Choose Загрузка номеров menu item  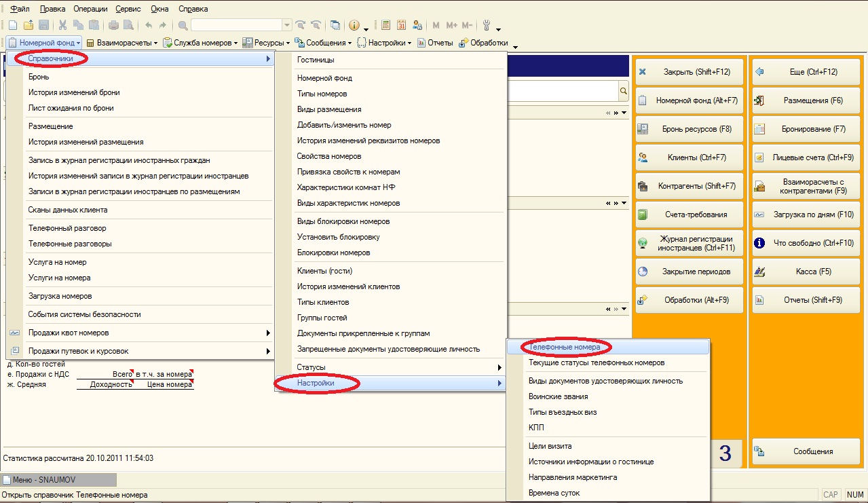[x=60, y=296]
